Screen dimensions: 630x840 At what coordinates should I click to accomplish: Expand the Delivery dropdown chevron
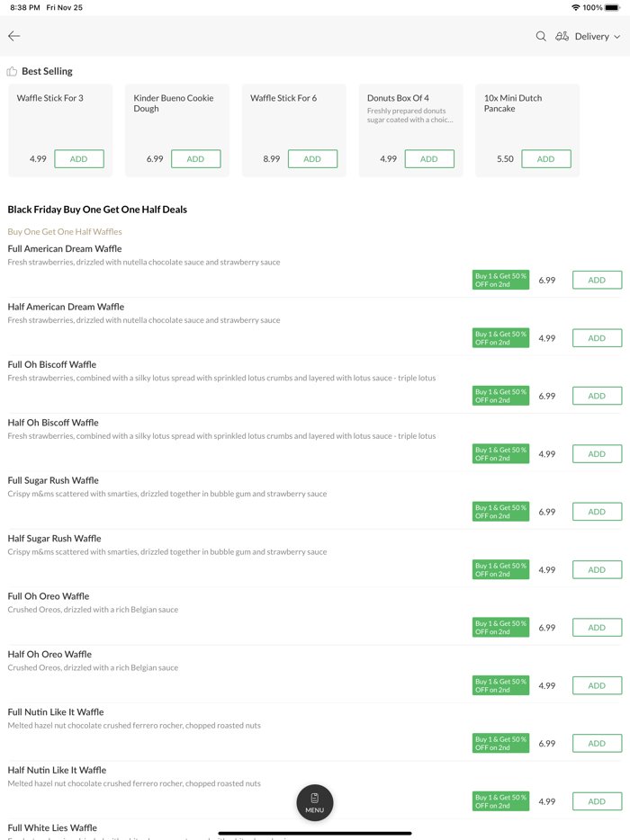pyautogui.click(x=617, y=37)
